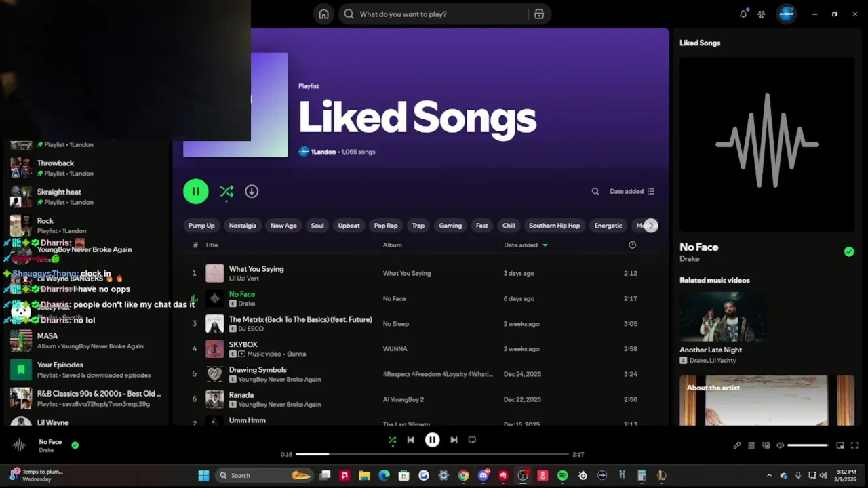Open Microsoft Edge from the taskbar
This screenshot has height=488, width=868.
click(384, 476)
